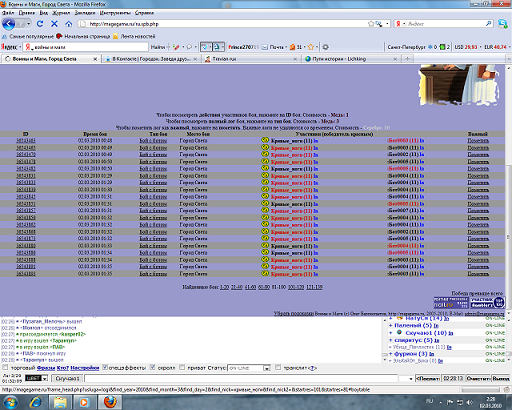
Task: Open the Закладки menu
Action: pos(85,13)
